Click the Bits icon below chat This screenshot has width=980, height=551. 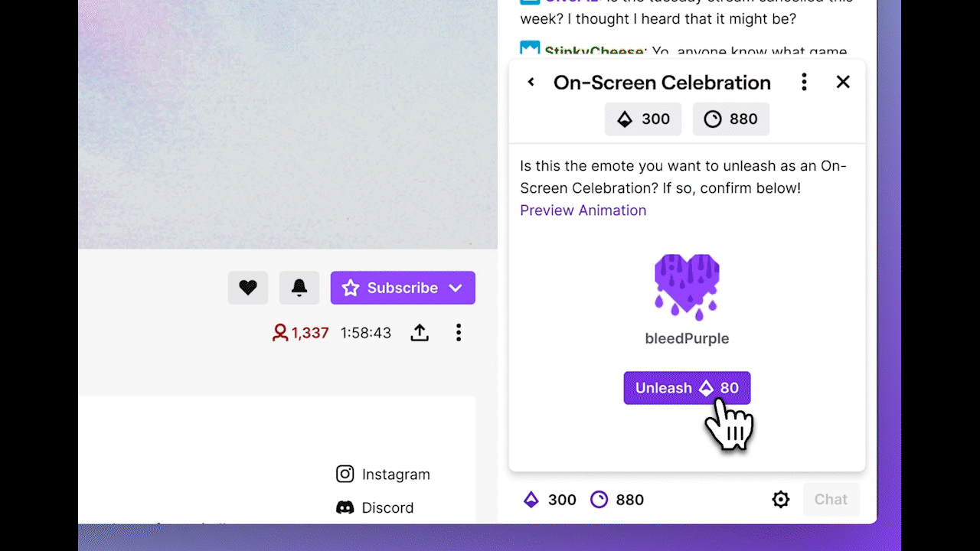click(531, 500)
